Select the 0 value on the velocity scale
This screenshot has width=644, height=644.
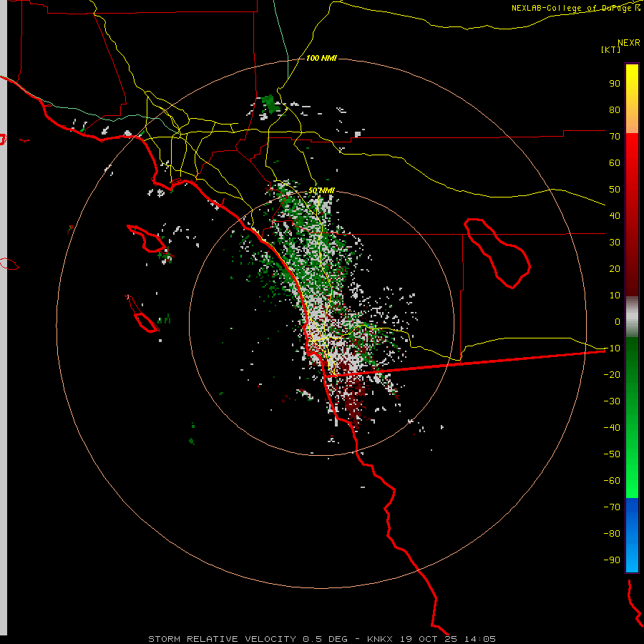point(618,321)
